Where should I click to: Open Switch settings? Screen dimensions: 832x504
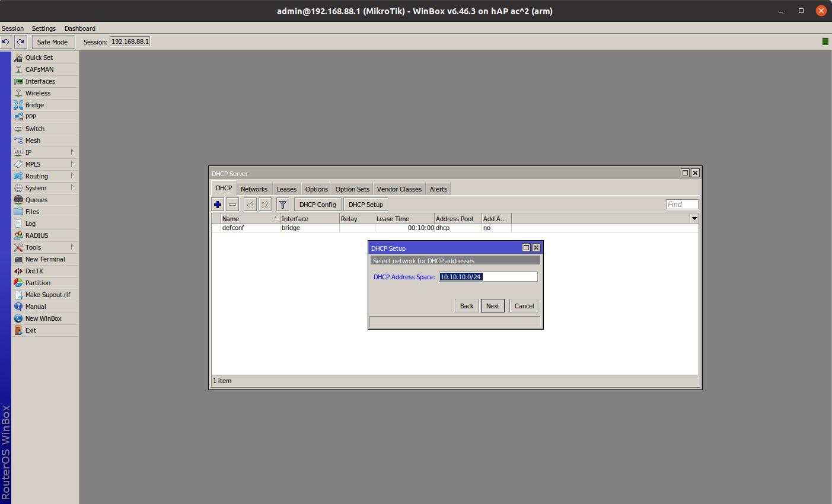(x=45, y=129)
